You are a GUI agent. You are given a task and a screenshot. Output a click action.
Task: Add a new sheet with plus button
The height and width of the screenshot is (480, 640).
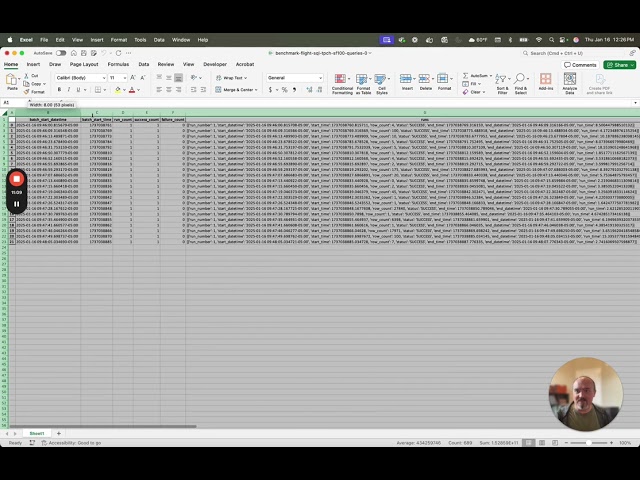59,433
